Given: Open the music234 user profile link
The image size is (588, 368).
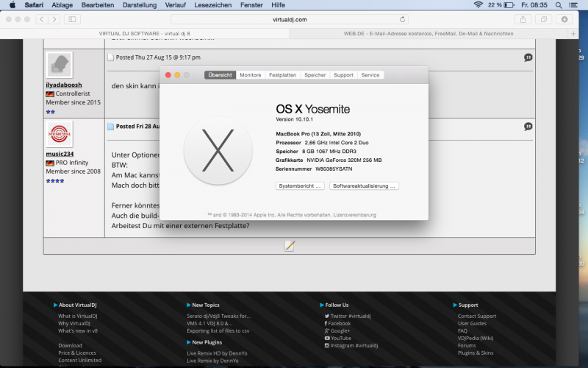Looking at the screenshot, I should point(60,153).
